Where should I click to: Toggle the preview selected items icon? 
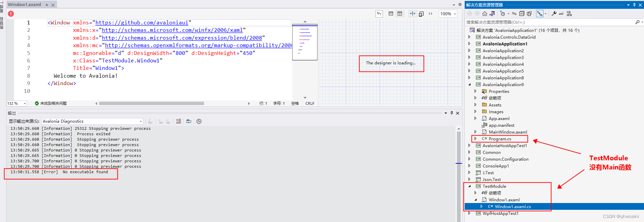tap(562, 14)
